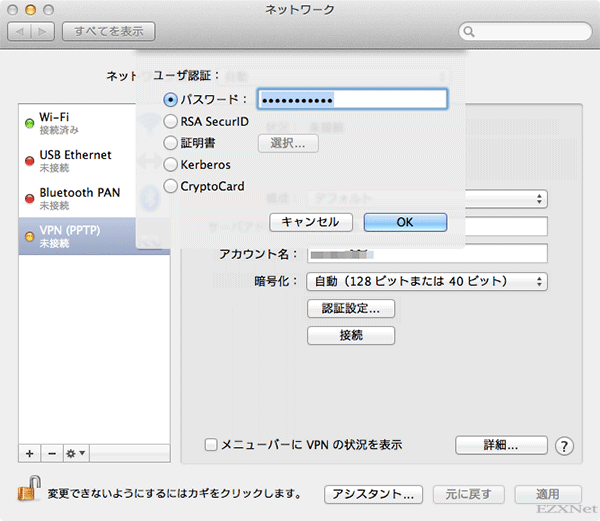Screen dimensions: 600x521
Task: Go back with the left arrow button
Action: [20, 31]
